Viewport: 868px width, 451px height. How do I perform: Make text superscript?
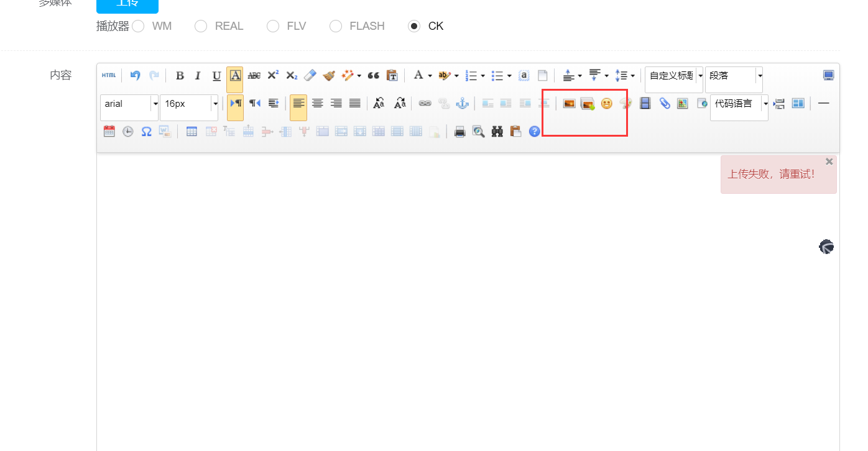click(273, 76)
